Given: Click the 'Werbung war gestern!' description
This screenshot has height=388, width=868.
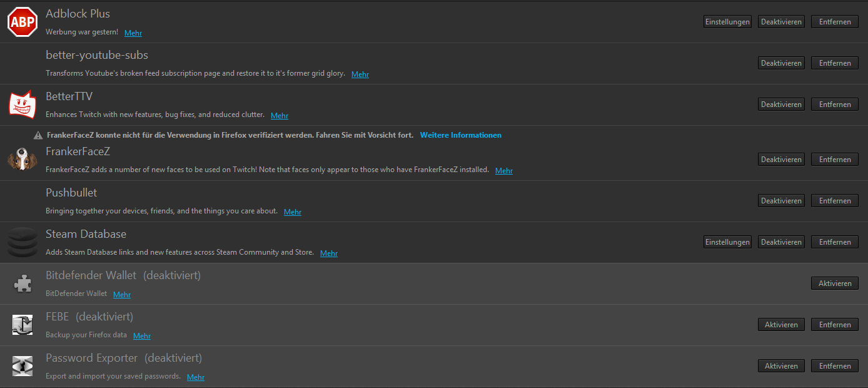Looking at the screenshot, I should click(82, 31).
